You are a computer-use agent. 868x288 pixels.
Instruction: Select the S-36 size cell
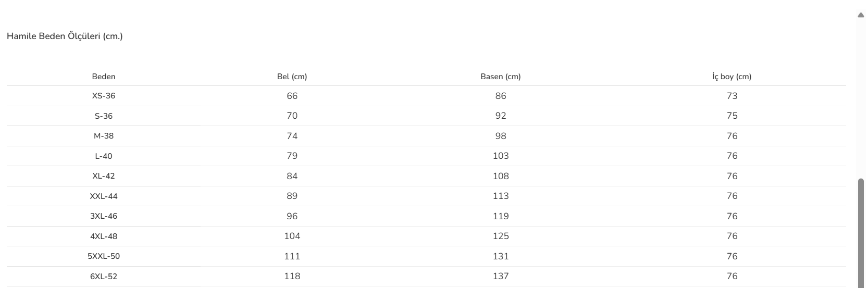tap(104, 116)
